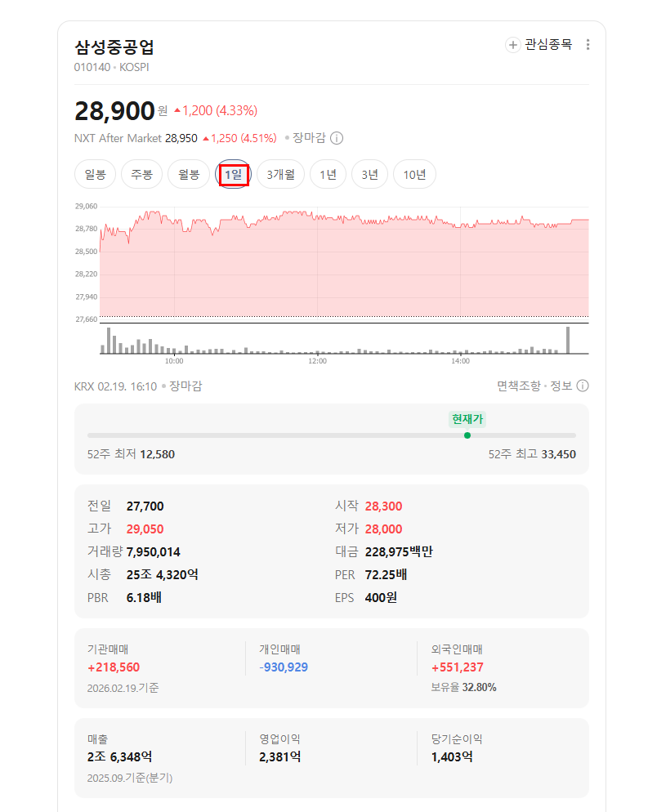The height and width of the screenshot is (812, 648).
Task: Click 개인매매 value -930,929
Action: (x=284, y=667)
